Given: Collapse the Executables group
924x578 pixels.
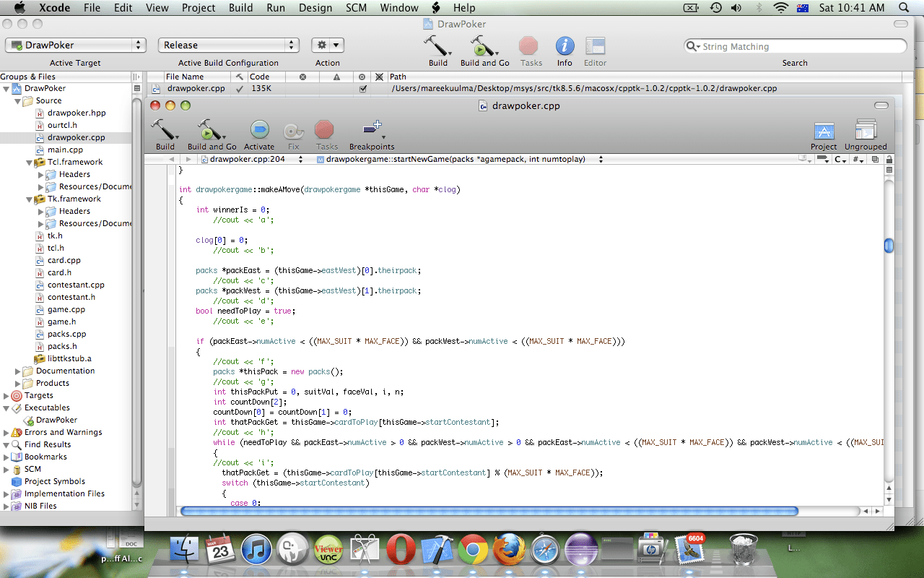Looking at the screenshot, I should pyautogui.click(x=6, y=408).
